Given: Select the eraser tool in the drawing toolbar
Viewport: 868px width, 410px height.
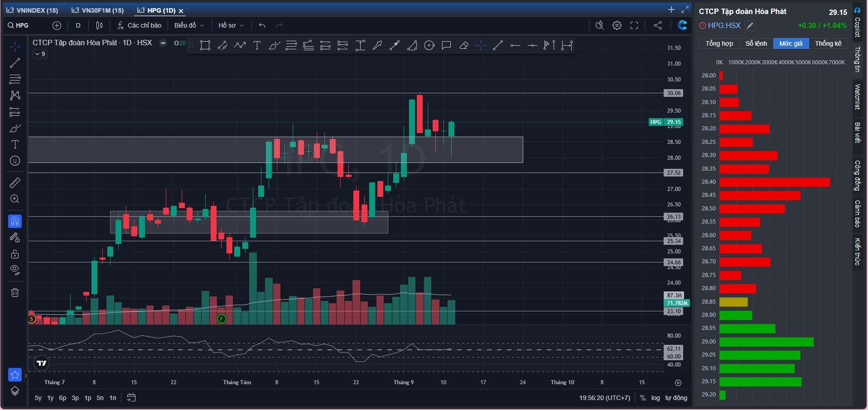Looking at the screenshot, I should pos(463,45).
